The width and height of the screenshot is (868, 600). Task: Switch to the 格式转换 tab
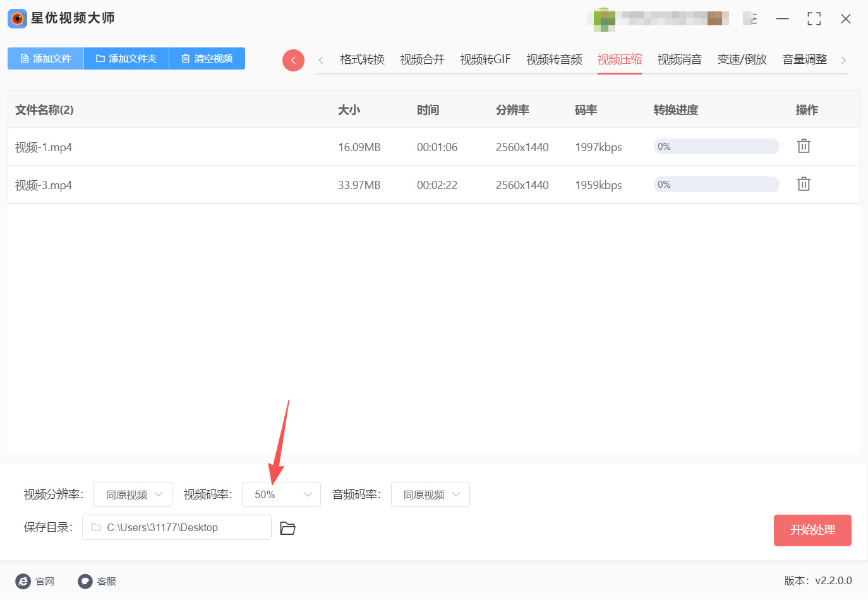click(362, 59)
